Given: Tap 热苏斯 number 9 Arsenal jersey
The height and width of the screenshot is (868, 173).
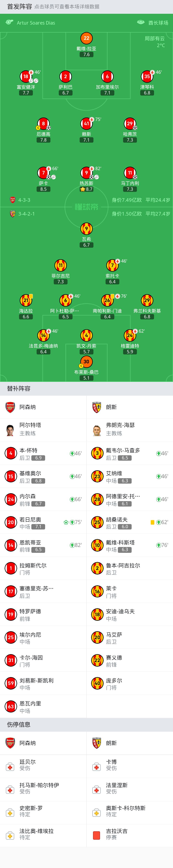Looking at the screenshot, I should 86,173.
